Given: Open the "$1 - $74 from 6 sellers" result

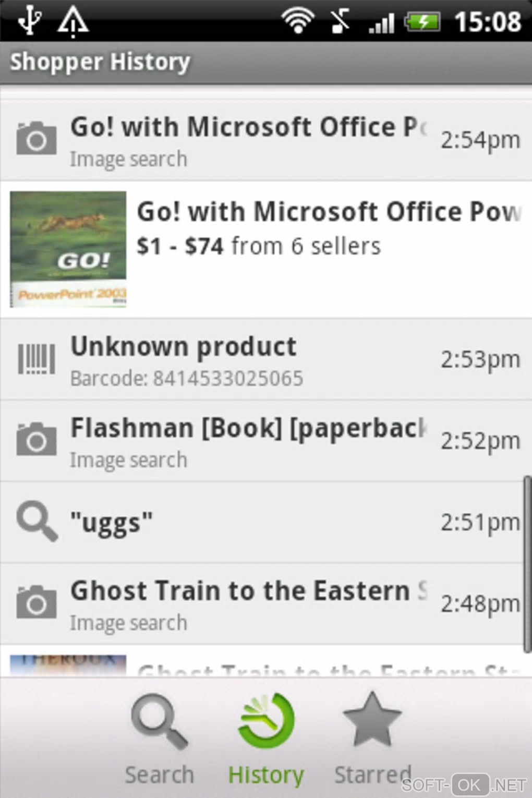Looking at the screenshot, I should point(259,246).
